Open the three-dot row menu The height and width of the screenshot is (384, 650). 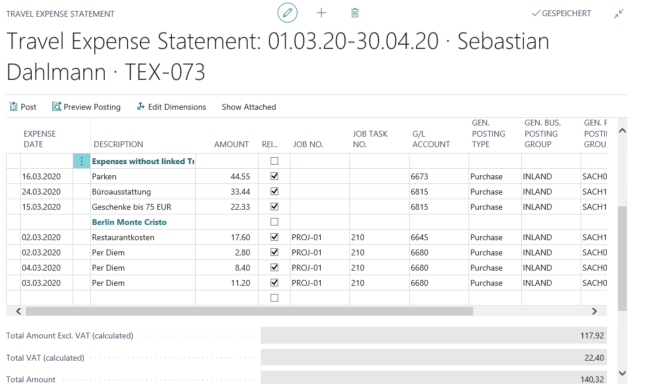81,161
